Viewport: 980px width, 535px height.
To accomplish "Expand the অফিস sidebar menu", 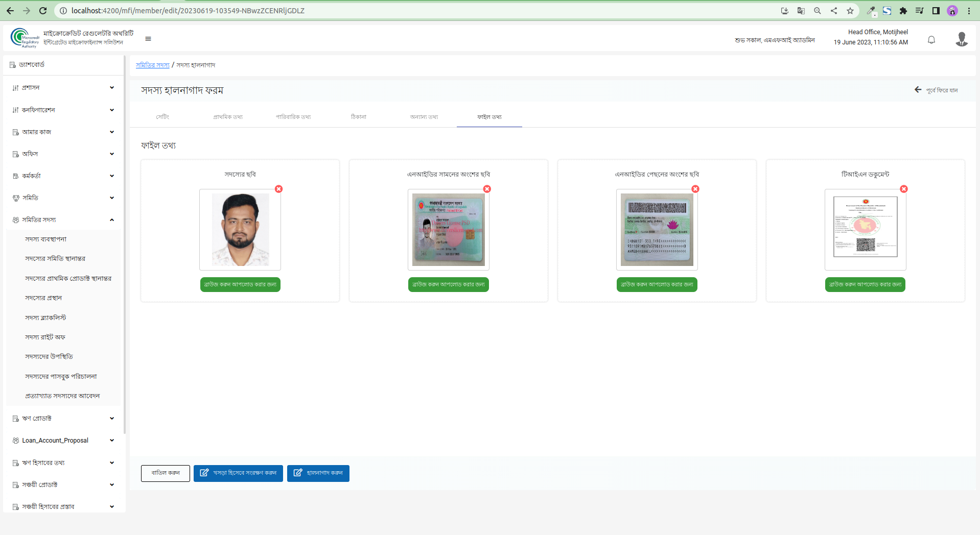I will [63, 154].
